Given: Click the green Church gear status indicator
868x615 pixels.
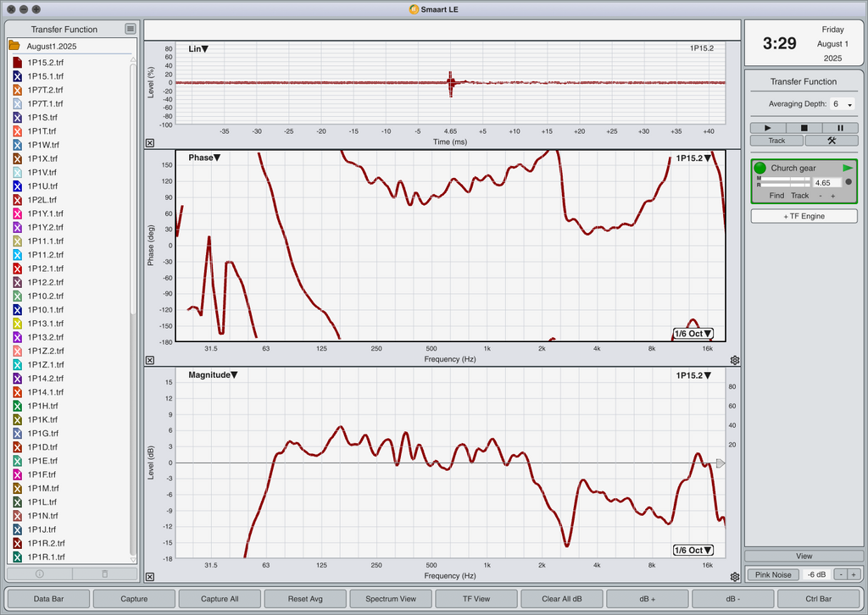Looking at the screenshot, I should 760,168.
